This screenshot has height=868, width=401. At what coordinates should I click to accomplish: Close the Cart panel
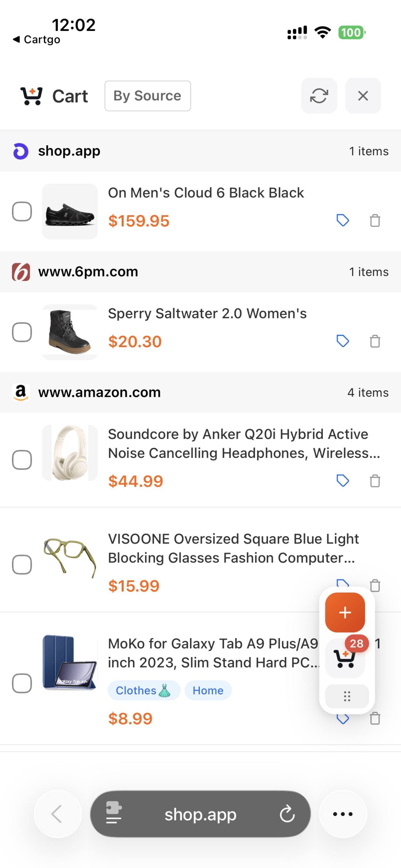[x=363, y=96]
